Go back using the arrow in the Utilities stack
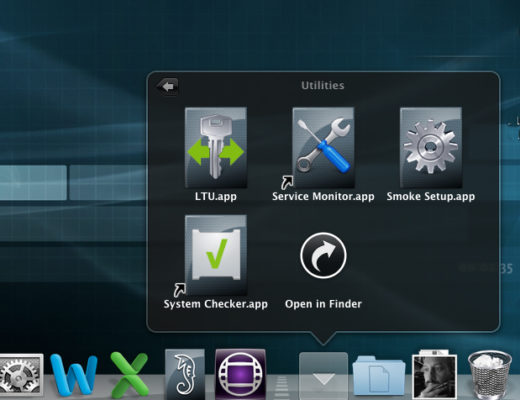The width and height of the screenshot is (520, 400). [x=168, y=87]
